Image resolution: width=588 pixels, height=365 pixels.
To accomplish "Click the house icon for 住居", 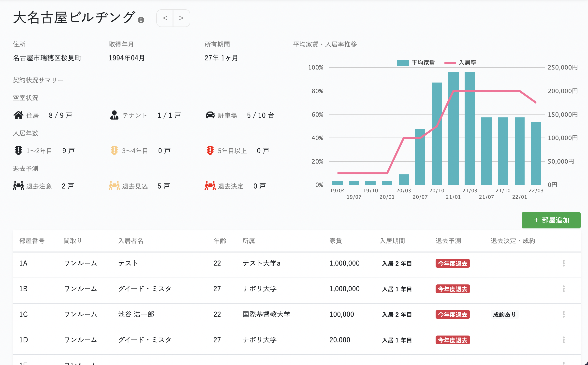I will (18, 115).
